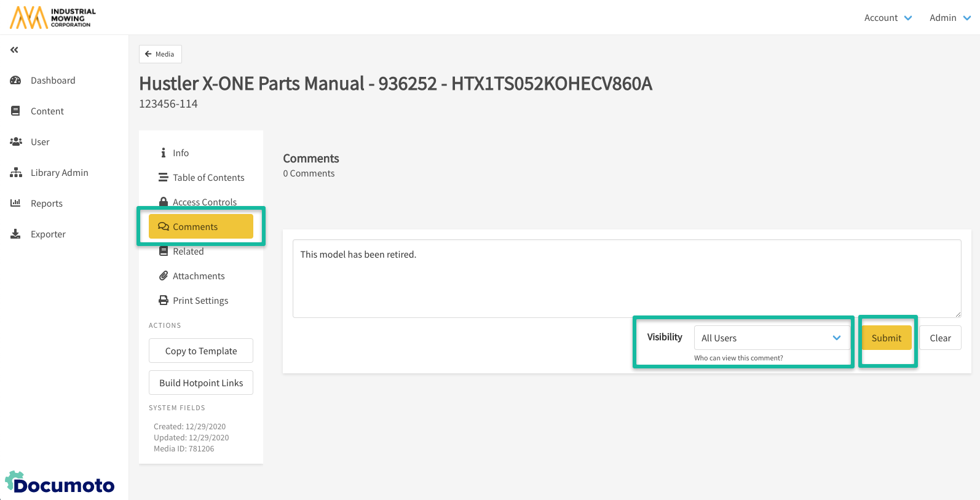Click the Library Admin sitemap icon
The width and height of the screenshot is (980, 500).
click(16, 173)
